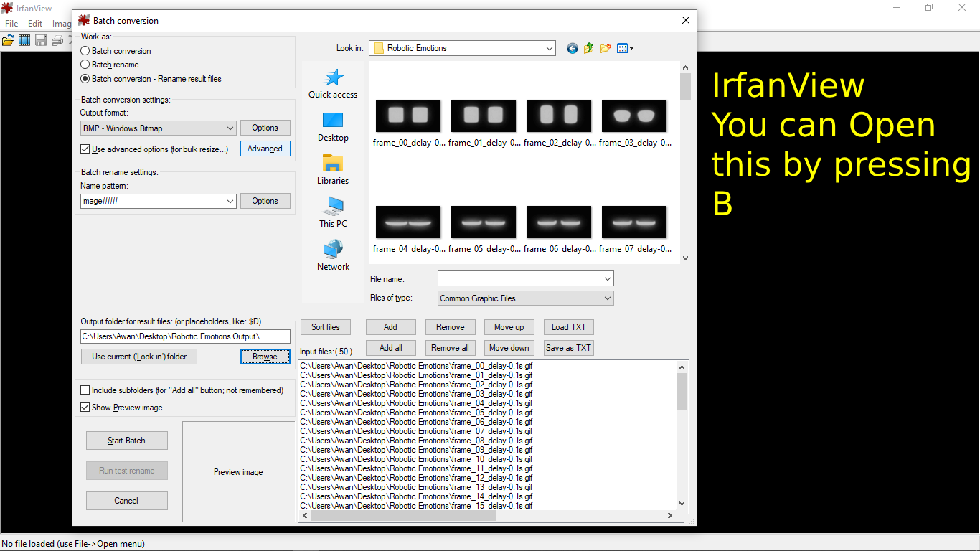This screenshot has height=551, width=980.
Task: Click Options button beside Name pattern
Action: click(x=265, y=201)
